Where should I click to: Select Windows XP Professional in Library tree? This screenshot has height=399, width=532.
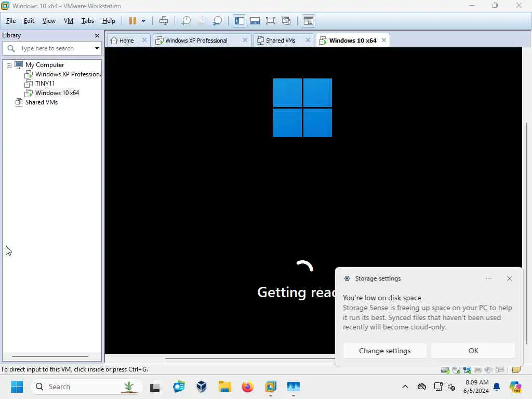point(68,74)
